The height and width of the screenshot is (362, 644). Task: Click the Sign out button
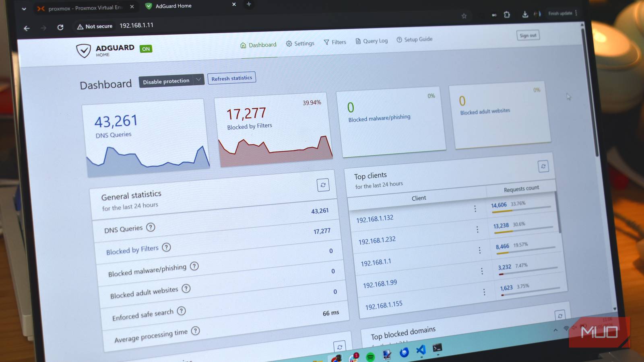[x=528, y=35]
